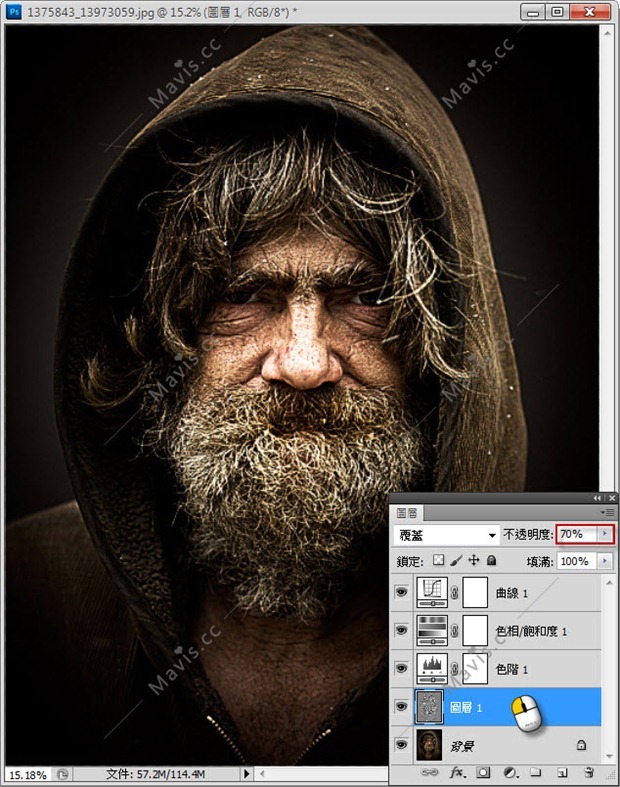
Task: Select the 背景 layer name
Action: pyautogui.click(x=462, y=746)
